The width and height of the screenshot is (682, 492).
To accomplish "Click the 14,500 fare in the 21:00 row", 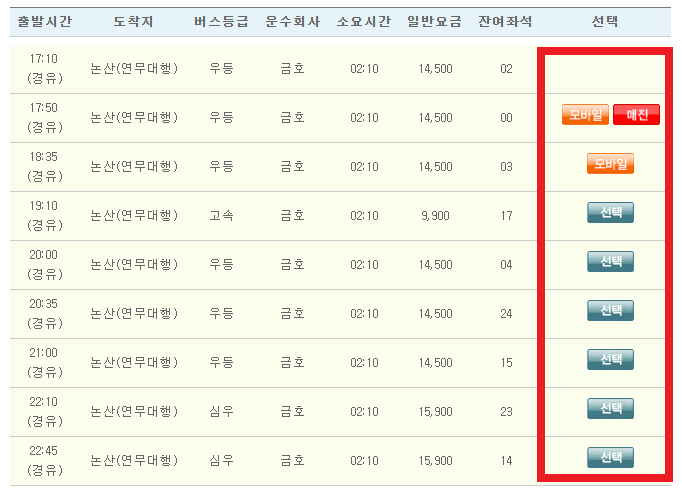I will pyautogui.click(x=435, y=363).
